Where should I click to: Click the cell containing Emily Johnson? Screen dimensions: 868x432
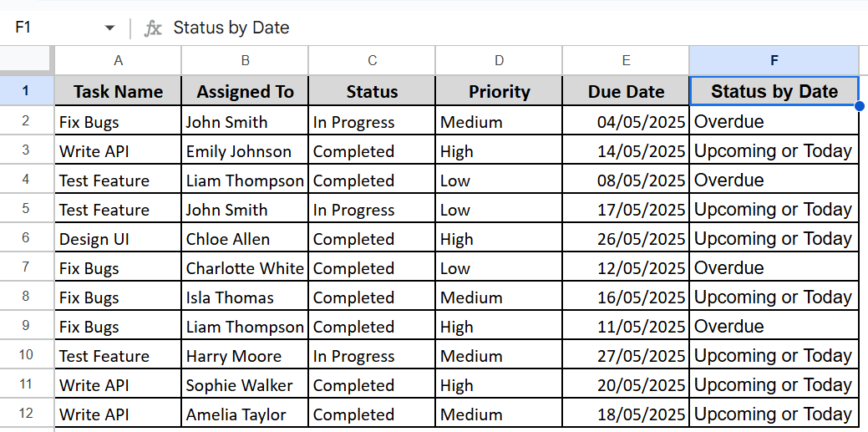pos(245,150)
